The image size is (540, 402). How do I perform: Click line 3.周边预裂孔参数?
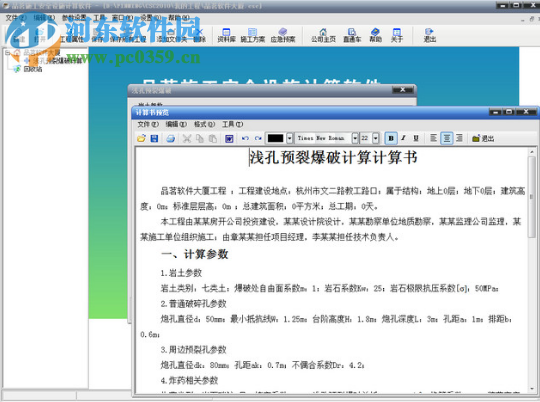194,350
